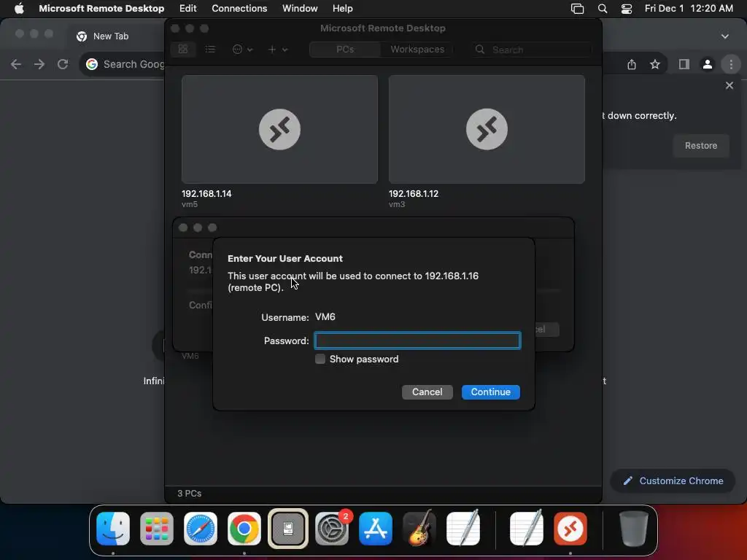This screenshot has height=560, width=747.
Task: Open the Chrome three-dot menu
Action: [x=731, y=64]
